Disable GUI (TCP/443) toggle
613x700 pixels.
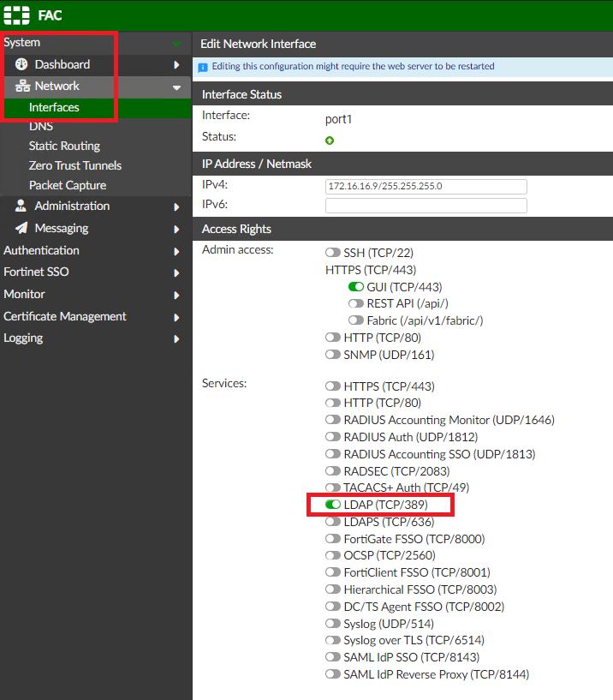[356, 287]
